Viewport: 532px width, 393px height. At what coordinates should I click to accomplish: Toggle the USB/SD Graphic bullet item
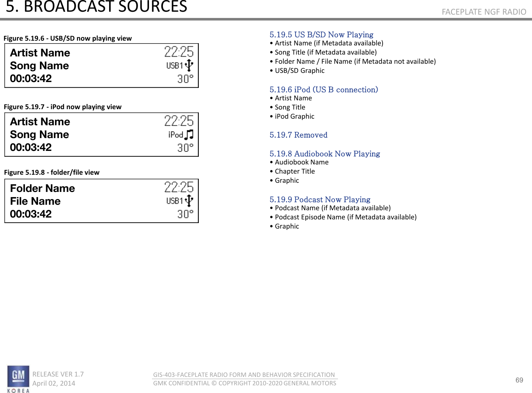(x=298, y=70)
